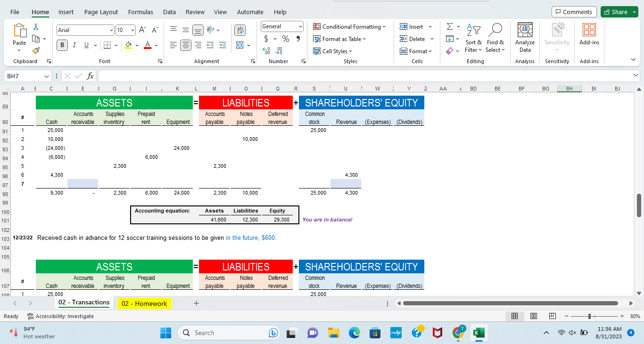Open Analyze Data tool
This screenshot has height=344, width=644.
click(525, 38)
